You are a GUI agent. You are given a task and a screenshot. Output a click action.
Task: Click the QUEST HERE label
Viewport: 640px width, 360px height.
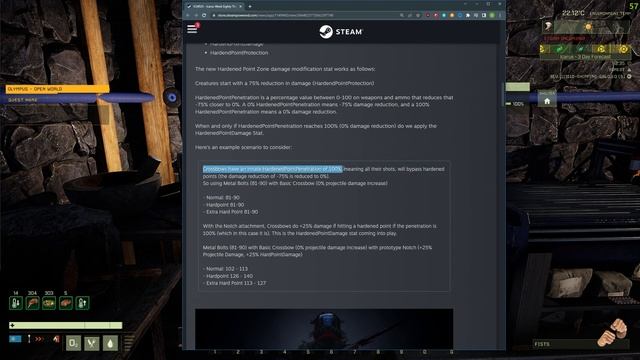[x=23, y=100]
